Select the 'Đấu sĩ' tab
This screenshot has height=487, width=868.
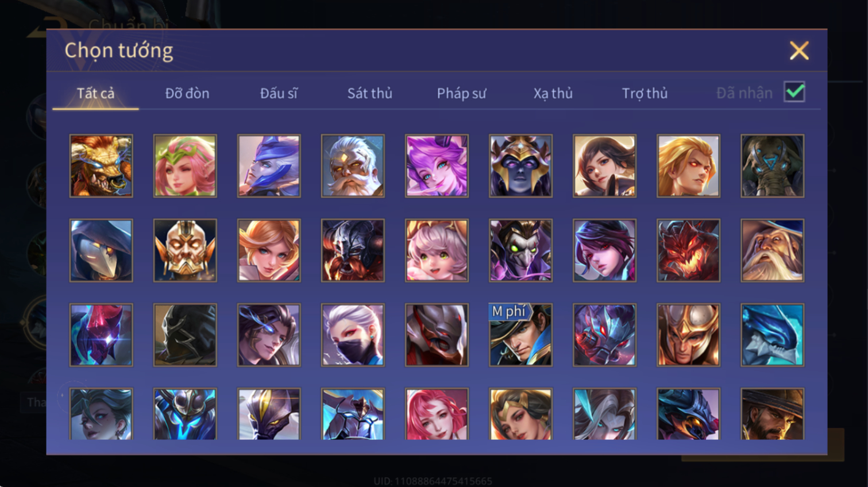tap(279, 93)
